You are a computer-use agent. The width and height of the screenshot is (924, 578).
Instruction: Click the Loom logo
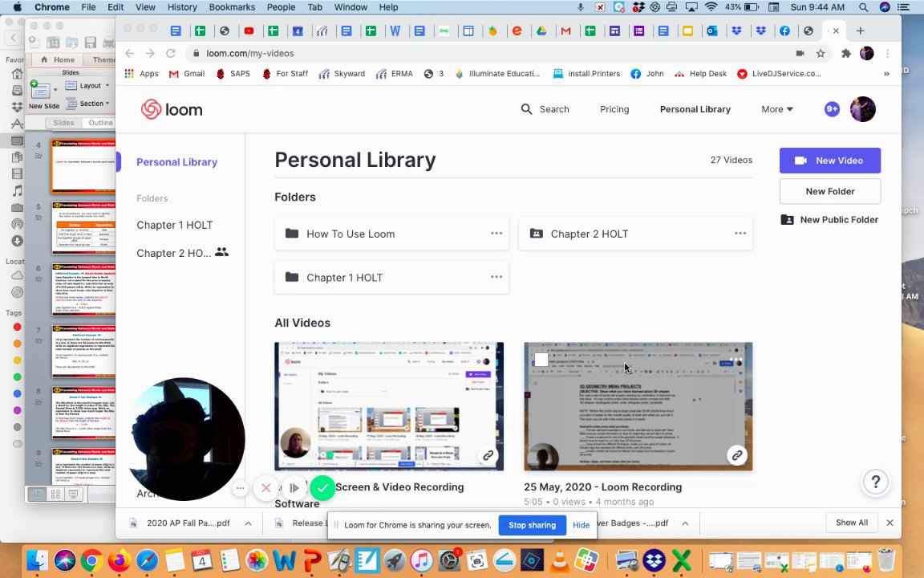(x=172, y=109)
